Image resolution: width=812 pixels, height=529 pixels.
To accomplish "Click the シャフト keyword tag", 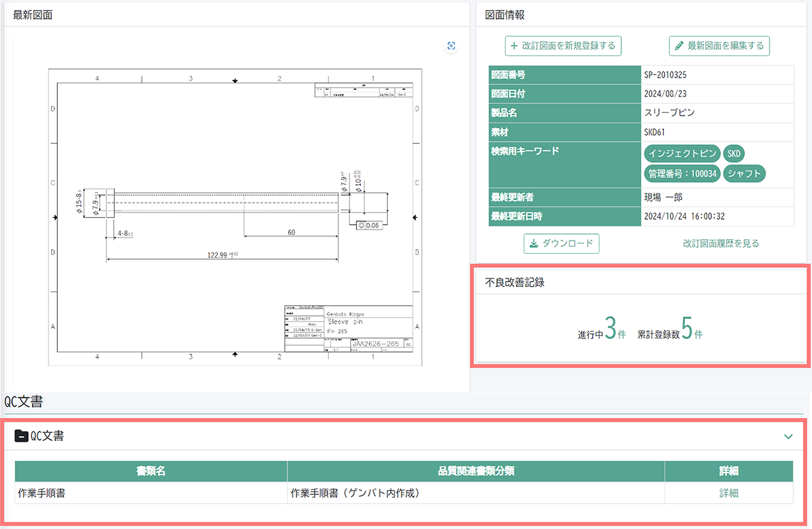I will pyautogui.click(x=744, y=173).
